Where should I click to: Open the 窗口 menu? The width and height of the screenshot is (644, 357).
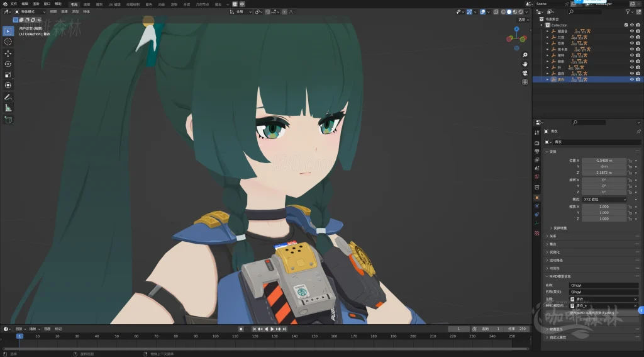click(x=47, y=4)
